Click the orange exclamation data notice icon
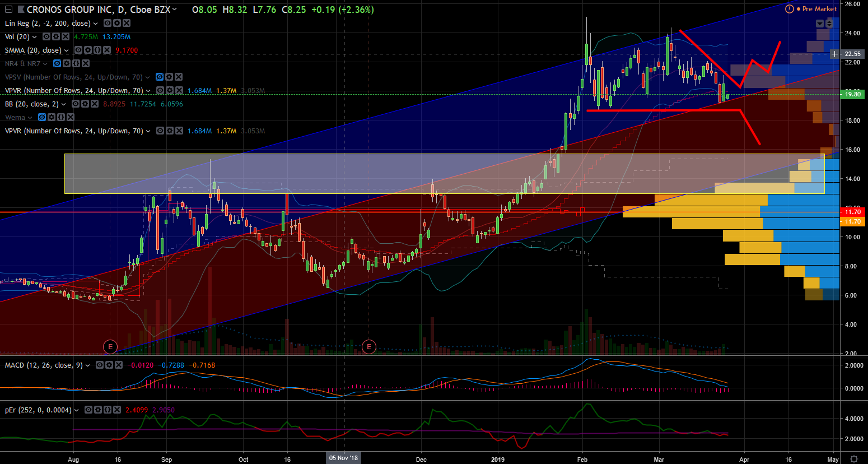The height and width of the screenshot is (464, 868). pos(790,9)
